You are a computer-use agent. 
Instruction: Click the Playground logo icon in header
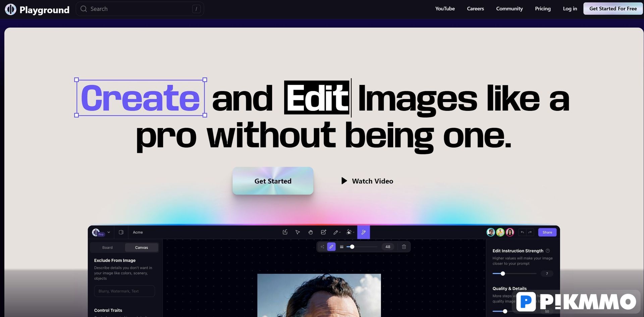click(10, 9)
